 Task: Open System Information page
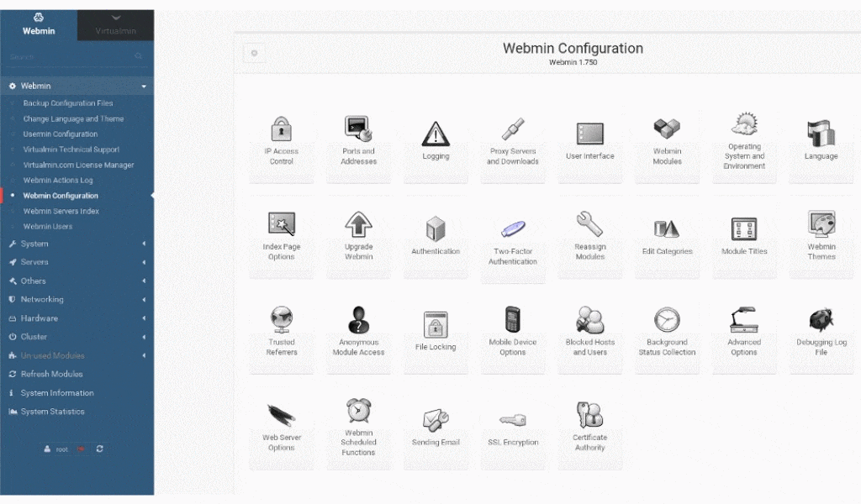57,392
